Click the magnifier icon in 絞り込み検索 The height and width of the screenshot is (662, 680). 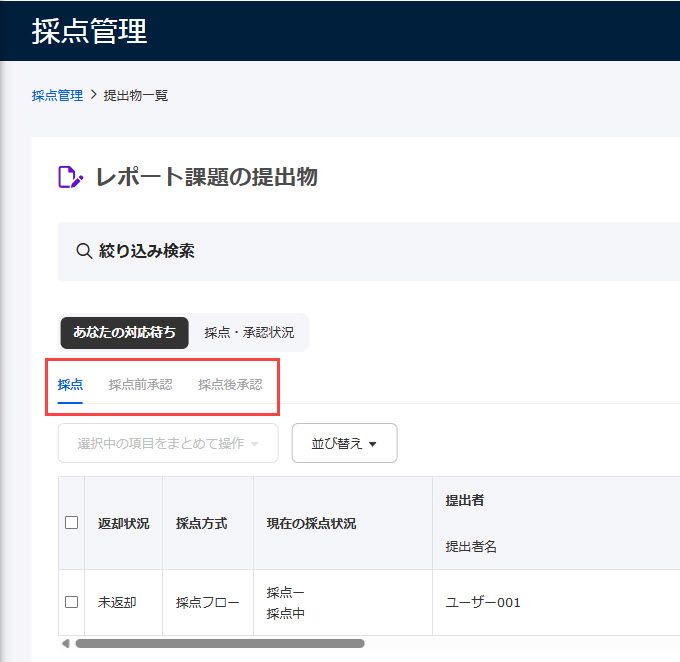[84, 251]
